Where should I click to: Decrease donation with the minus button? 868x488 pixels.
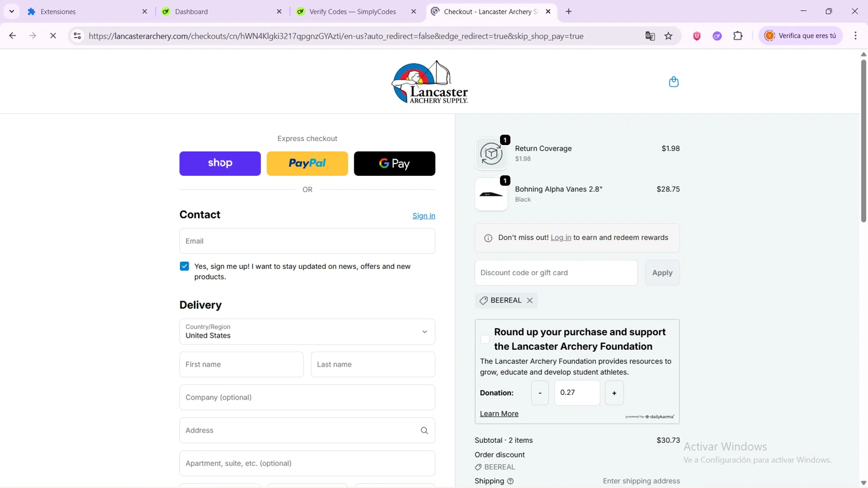pos(540,393)
